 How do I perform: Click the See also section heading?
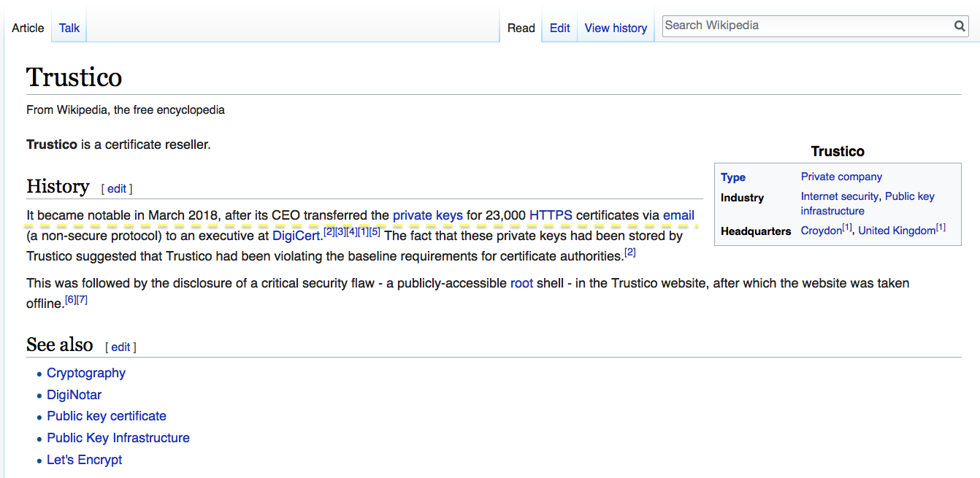click(x=60, y=344)
